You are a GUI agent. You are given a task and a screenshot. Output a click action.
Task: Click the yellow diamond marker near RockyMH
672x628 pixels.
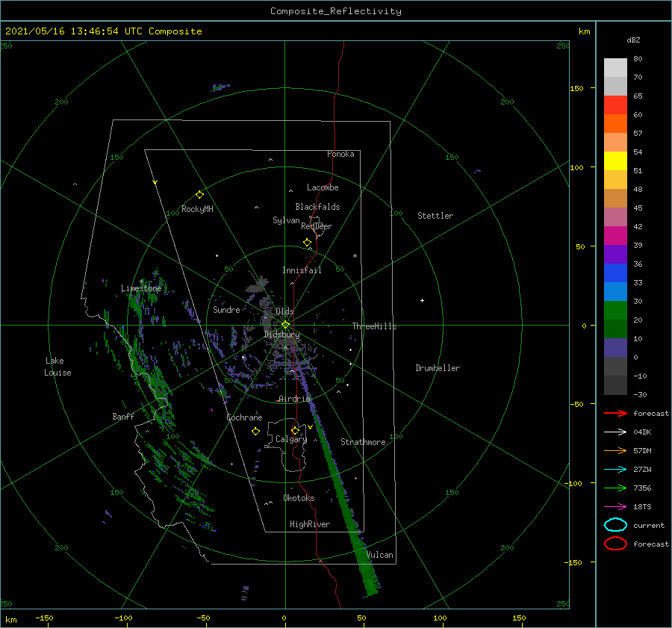point(199,195)
